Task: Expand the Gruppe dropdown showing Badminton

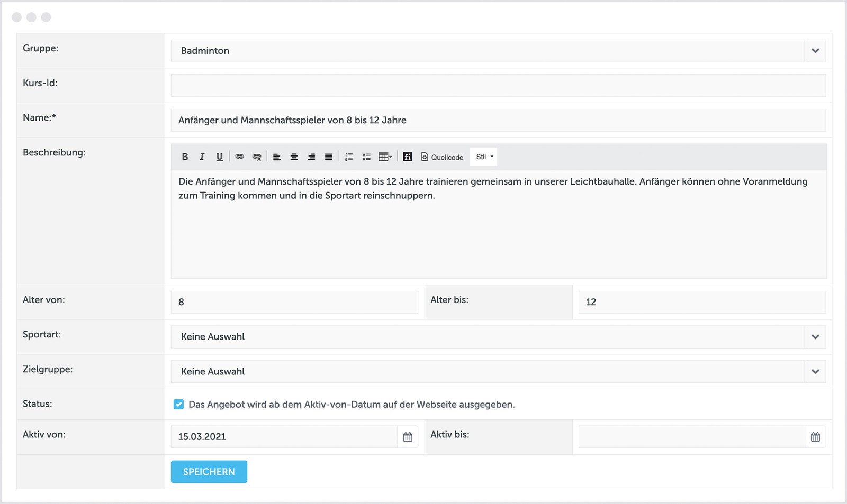Action: (x=815, y=51)
